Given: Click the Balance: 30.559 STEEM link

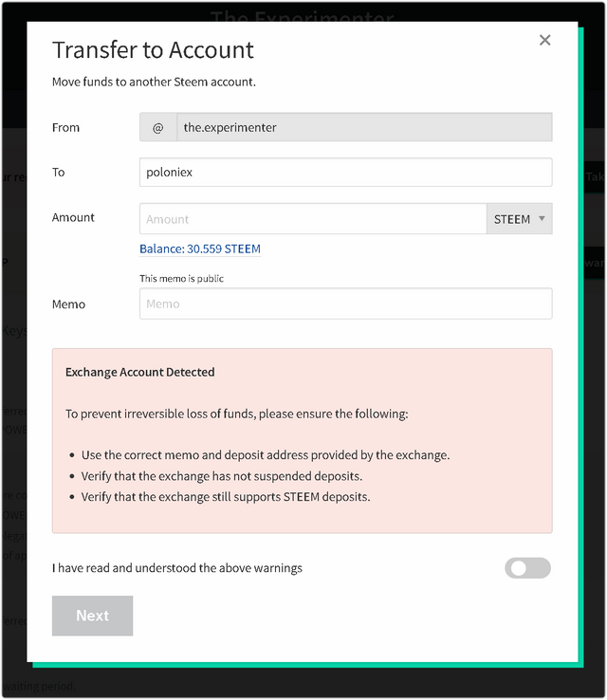Looking at the screenshot, I should [x=200, y=249].
